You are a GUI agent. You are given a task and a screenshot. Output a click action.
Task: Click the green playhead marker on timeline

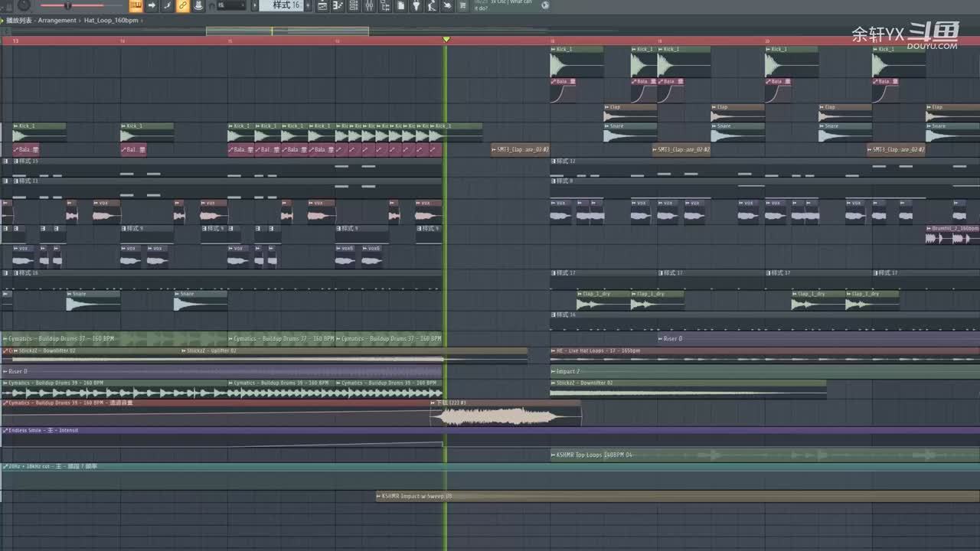446,39
